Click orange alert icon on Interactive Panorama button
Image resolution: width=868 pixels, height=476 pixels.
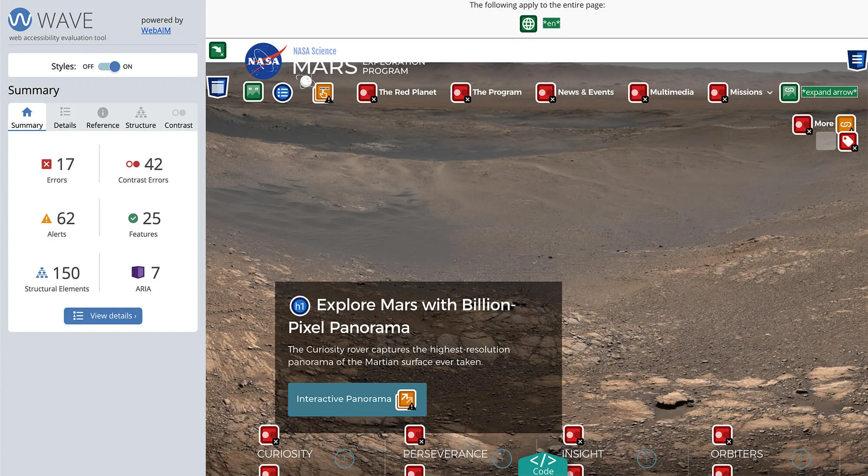point(406,400)
